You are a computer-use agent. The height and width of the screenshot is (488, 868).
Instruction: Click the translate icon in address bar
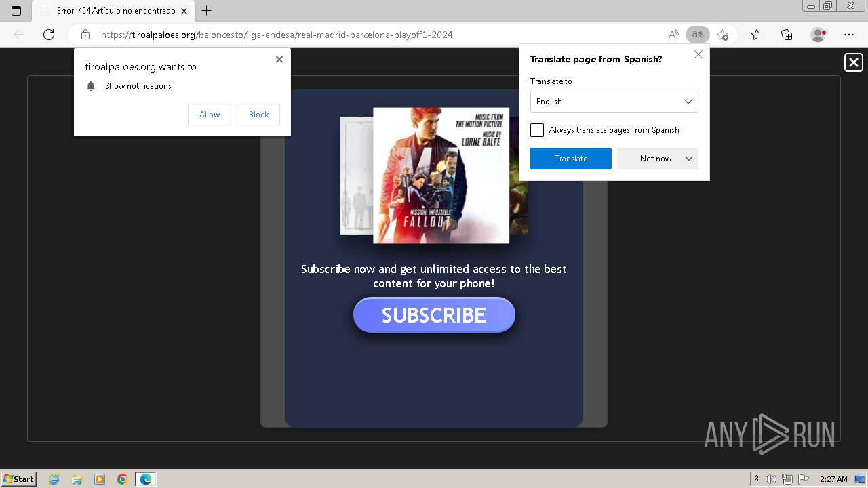[697, 35]
